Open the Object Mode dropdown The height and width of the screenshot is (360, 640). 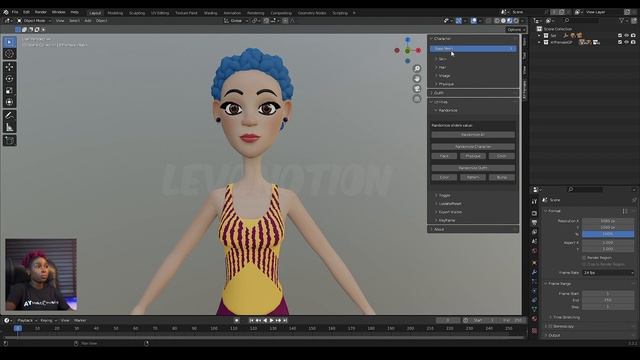click(34, 20)
